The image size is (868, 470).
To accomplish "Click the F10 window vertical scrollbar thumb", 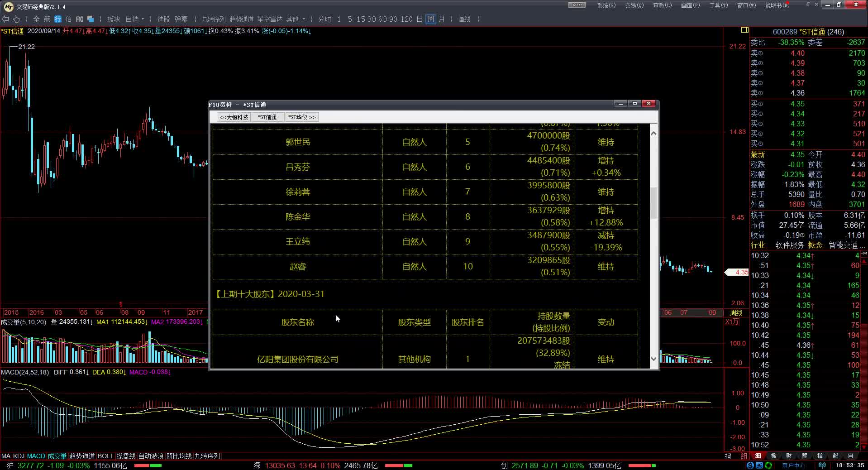I will pyautogui.click(x=653, y=203).
